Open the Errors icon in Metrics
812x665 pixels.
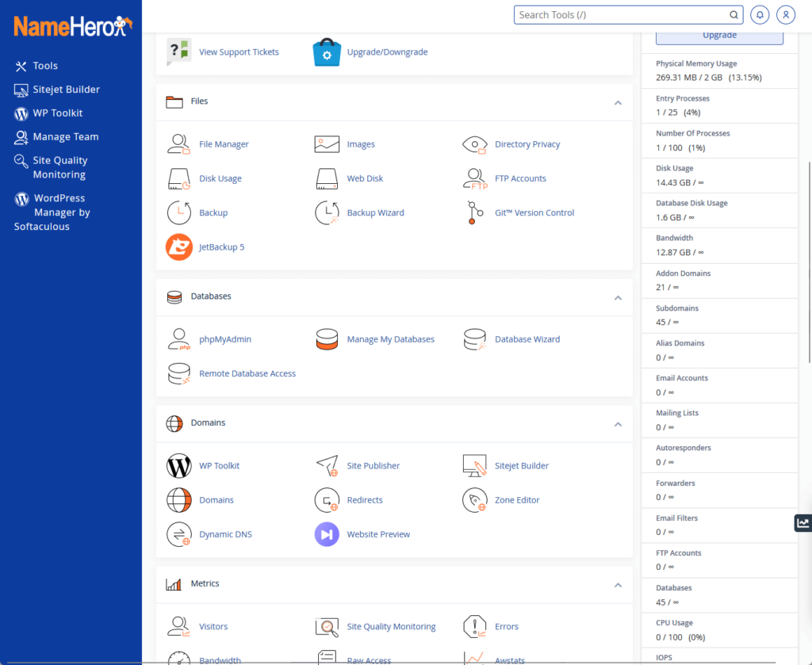(474, 626)
